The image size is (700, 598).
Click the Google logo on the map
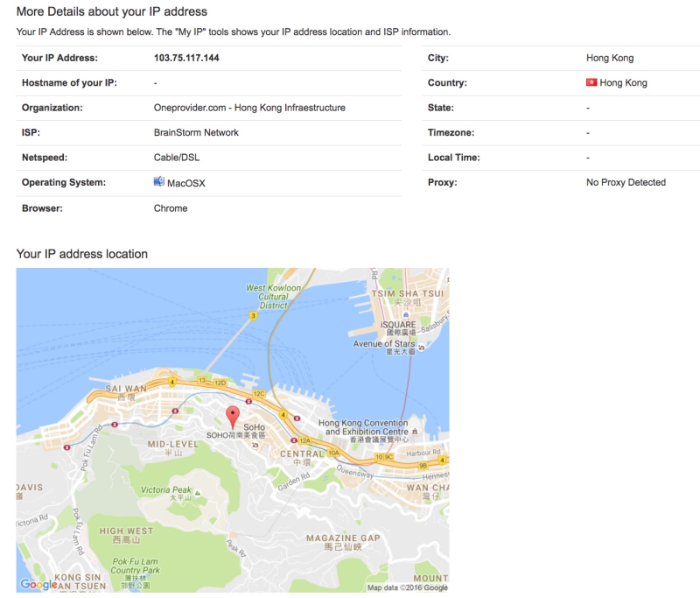(38, 584)
